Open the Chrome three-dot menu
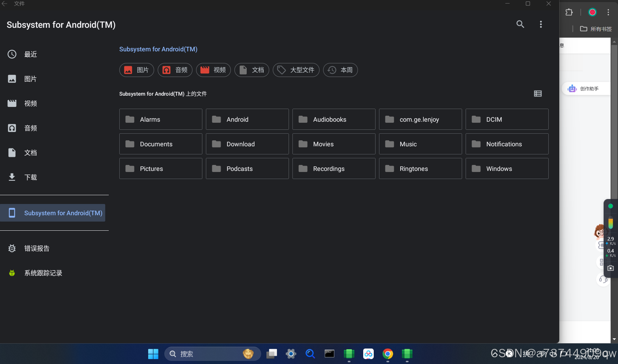618x364 pixels. [x=608, y=12]
